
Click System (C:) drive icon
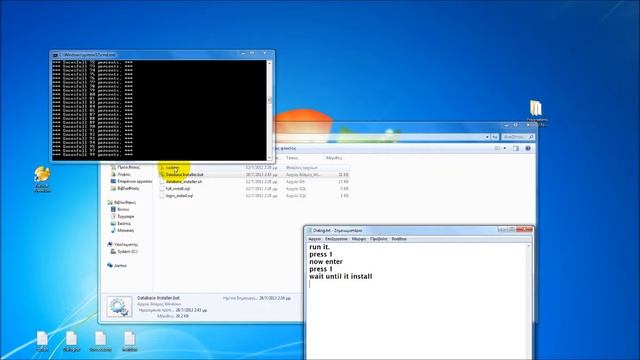click(113, 251)
